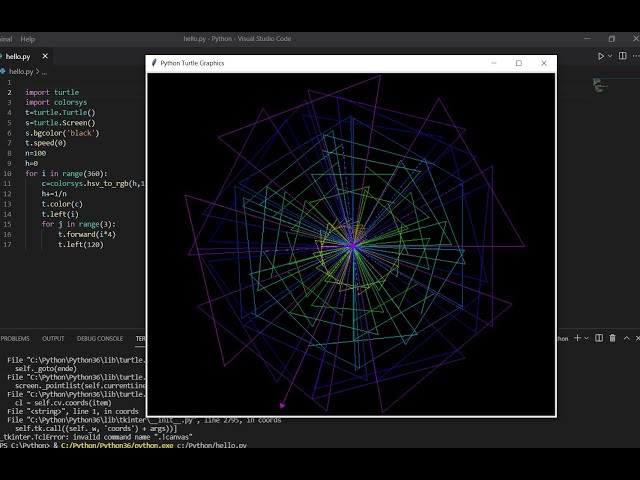Viewport: 640px width, 480px height.
Task: Click the 's.bgcolor' code on line 6
Action: [x=62, y=133]
